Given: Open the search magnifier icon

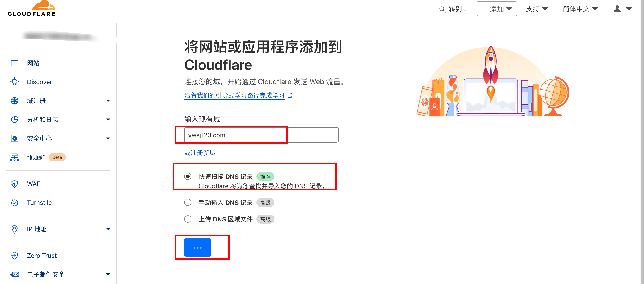Looking at the screenshot, I should [442, 9].
